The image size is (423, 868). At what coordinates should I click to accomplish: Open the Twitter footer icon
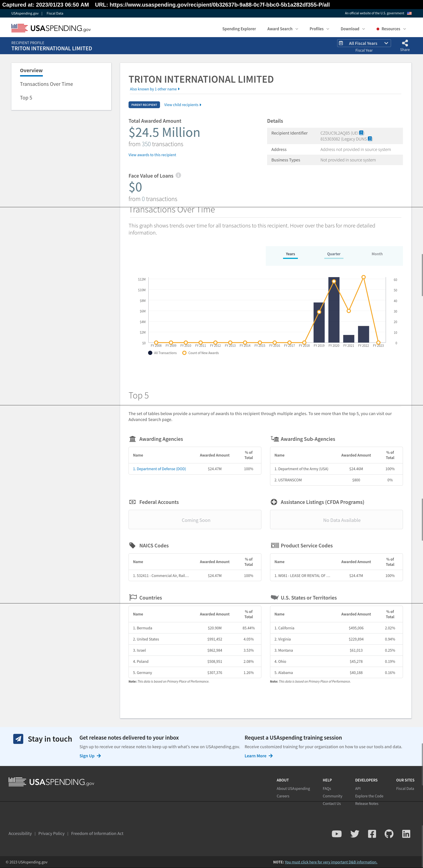click(355, 833)
